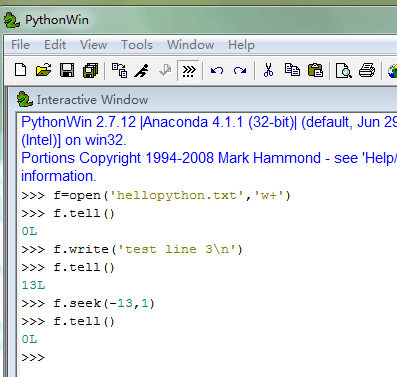Run script with the running man icon

(x=142, y=70)
